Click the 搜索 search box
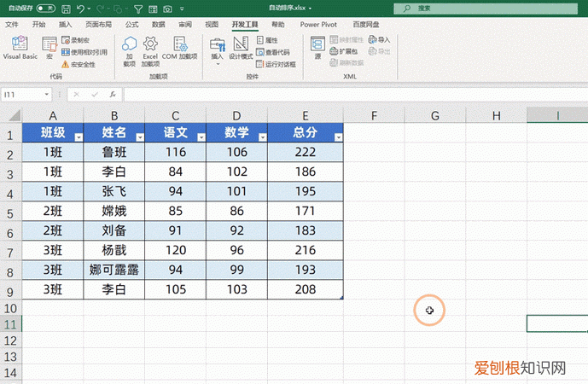 tap(486, 9)
